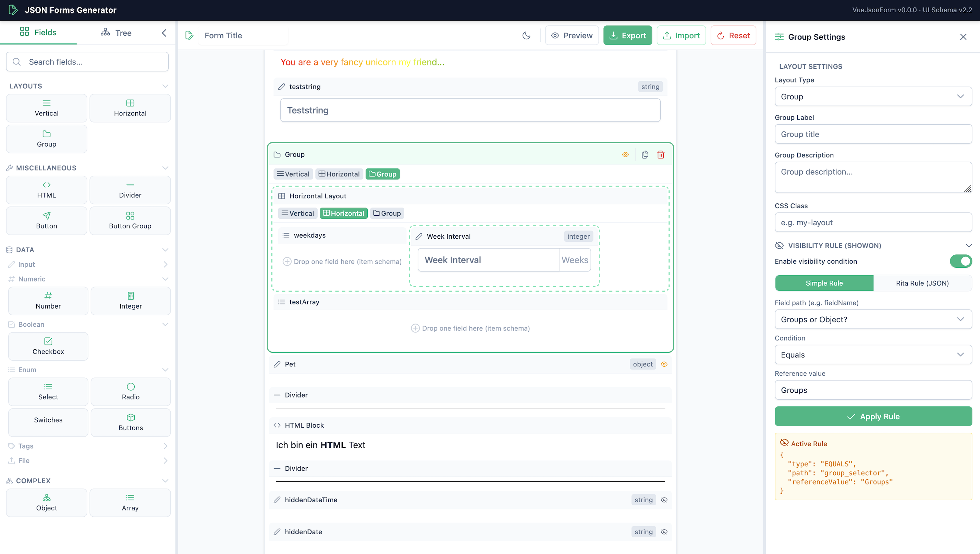Click the Search fields input

pos(87,62)
